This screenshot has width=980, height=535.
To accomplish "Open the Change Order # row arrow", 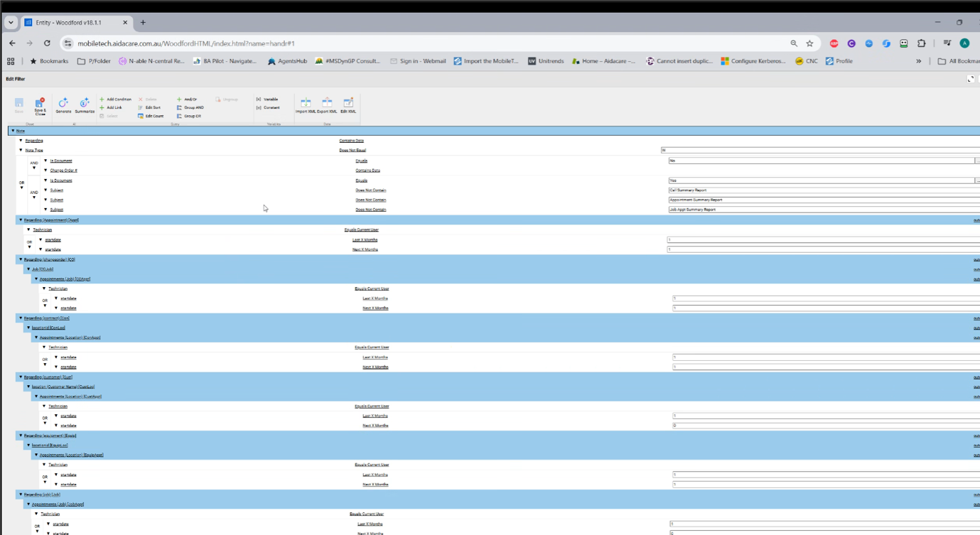I will click(46, 171).
